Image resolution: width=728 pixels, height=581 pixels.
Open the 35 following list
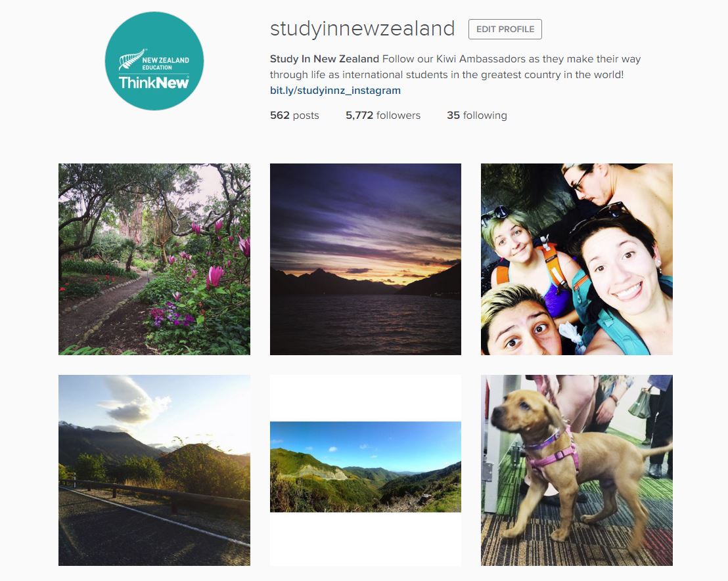click(477, 115)
